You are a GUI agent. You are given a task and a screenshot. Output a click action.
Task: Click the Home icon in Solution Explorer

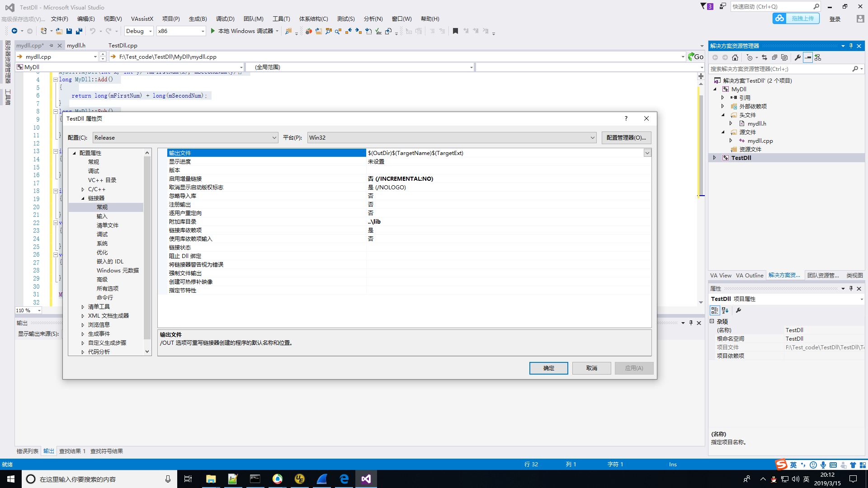pyautogui.click(x=735, y=57)
